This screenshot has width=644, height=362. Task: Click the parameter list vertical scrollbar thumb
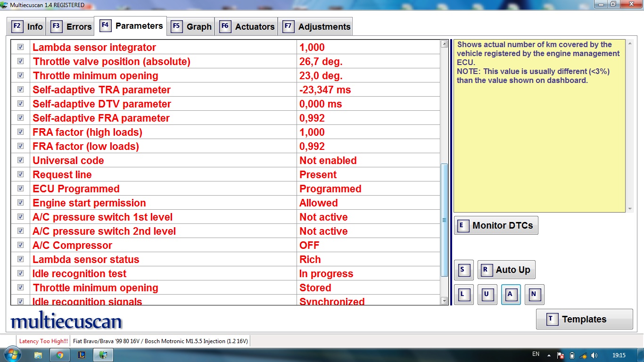point(444,220)
